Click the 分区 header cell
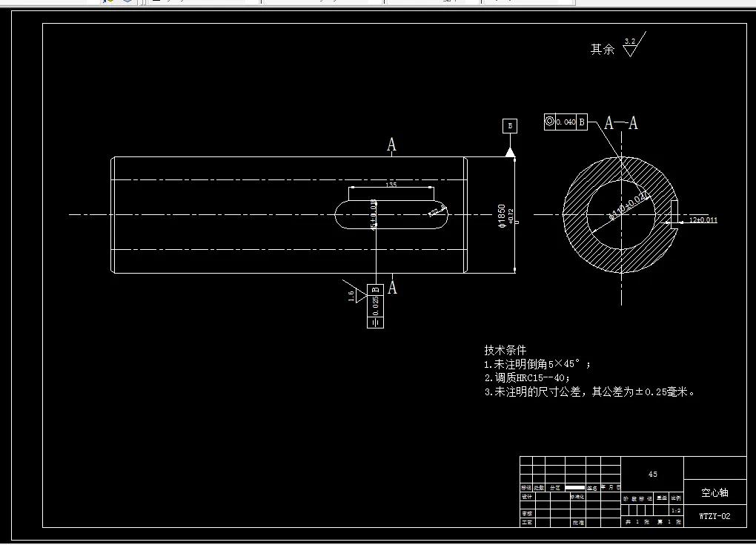The image size is (756, 545). coord(555,488)
